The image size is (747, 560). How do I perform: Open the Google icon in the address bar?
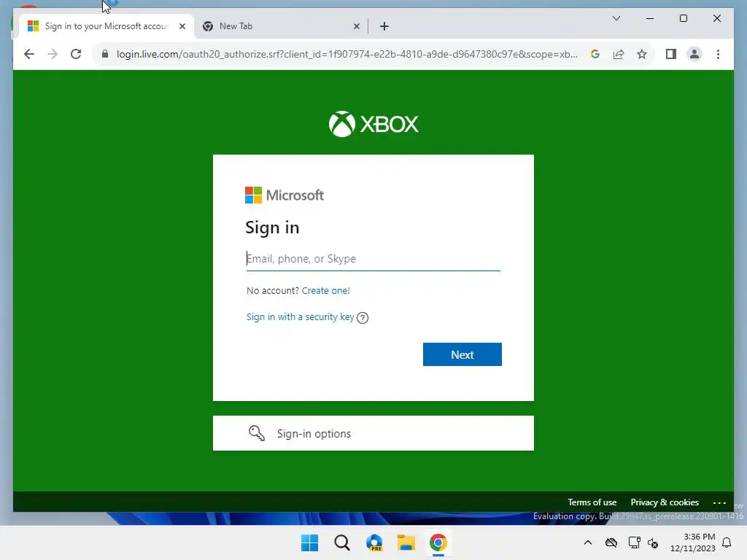pos(595,54)
